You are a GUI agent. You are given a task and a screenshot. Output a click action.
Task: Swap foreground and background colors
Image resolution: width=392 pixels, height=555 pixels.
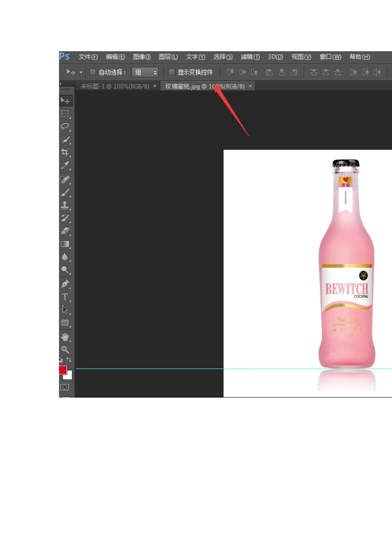point(69,360)
